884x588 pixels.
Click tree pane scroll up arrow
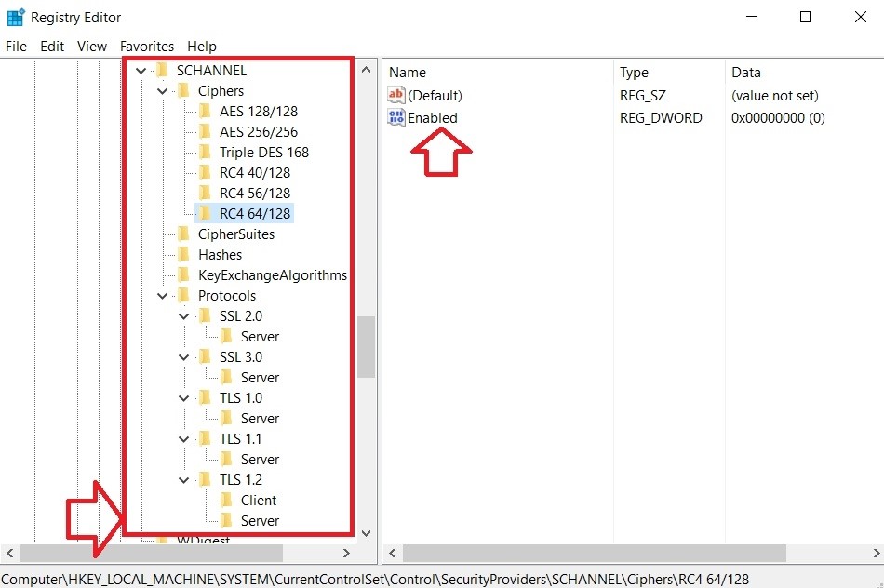point(366,70)
